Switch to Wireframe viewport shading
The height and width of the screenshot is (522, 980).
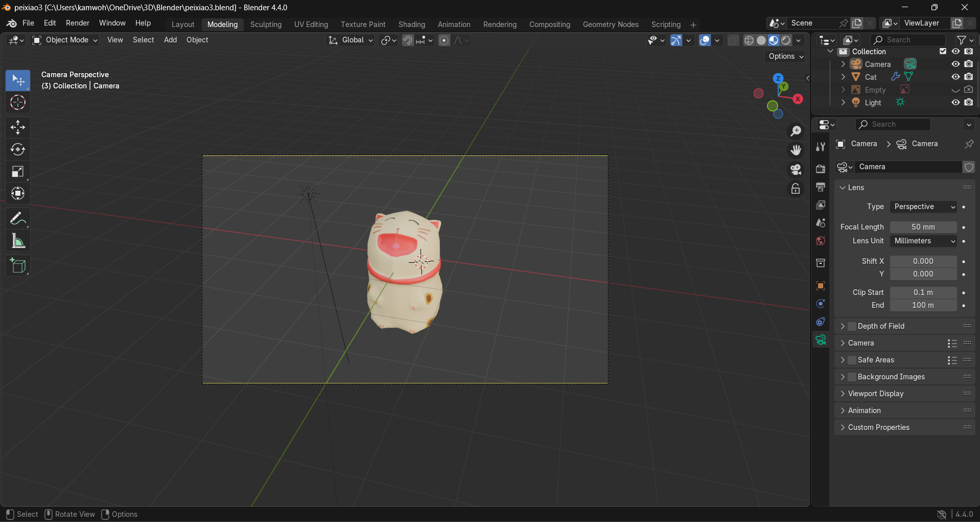pyautogui.click(x=749, y=40)
